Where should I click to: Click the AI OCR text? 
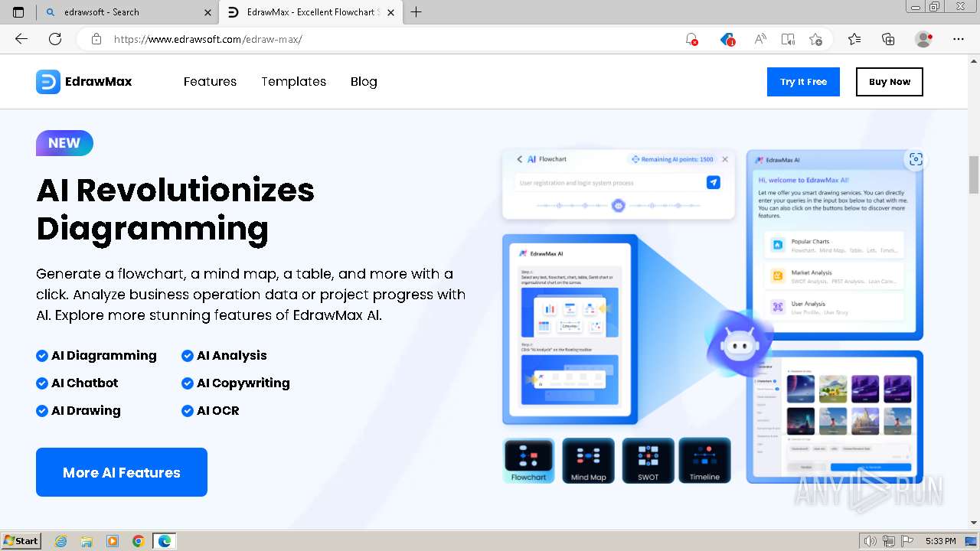coord(218,410)
